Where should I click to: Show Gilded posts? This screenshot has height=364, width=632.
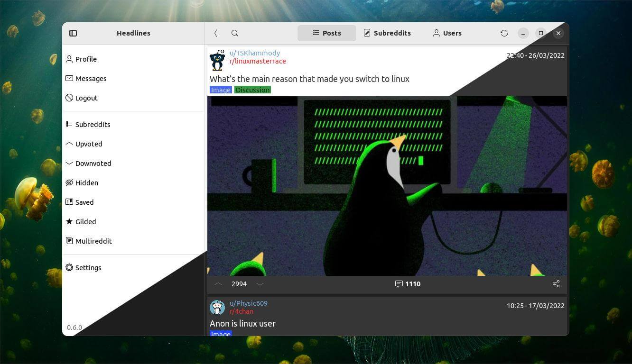point(133,222)
